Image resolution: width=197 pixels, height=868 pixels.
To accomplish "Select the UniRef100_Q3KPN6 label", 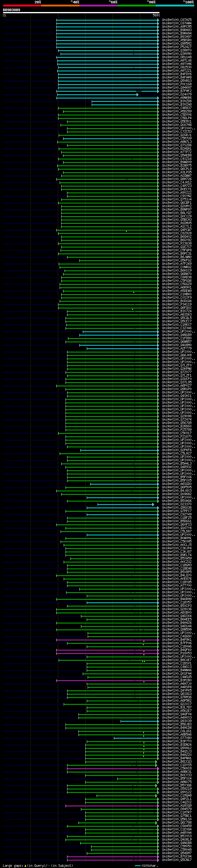I will (177, 369).
